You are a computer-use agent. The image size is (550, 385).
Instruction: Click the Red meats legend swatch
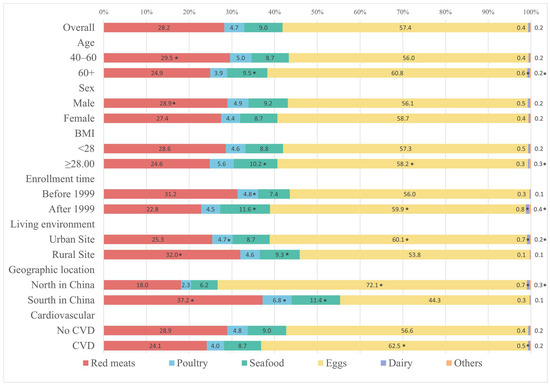pyautogui.click(x=86, y=363)
